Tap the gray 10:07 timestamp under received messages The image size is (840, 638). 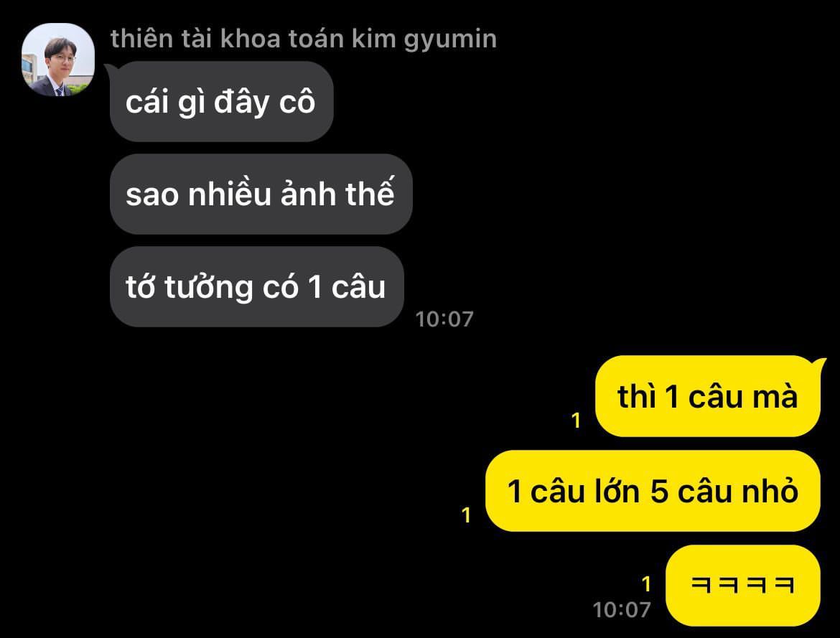point(444,319)
